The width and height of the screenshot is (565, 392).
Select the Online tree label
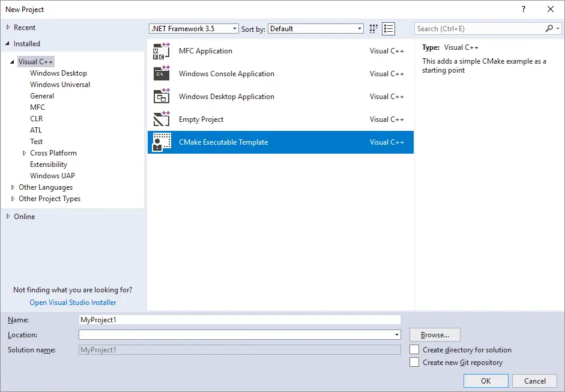coord(24,217)
